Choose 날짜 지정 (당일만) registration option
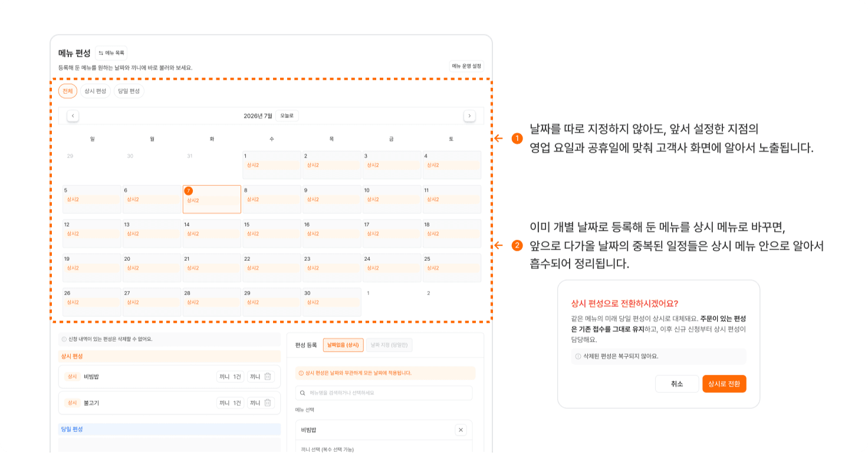Image resolution: width=868 pixels, height=453 pixels. coord(389,345)
